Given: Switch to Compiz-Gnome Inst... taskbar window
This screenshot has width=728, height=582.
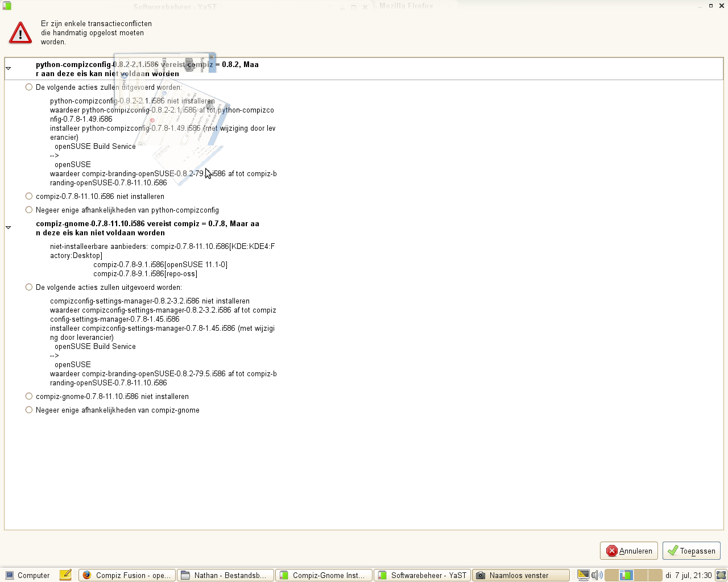Looking at the screenshot, I should (x=324, y=575).
